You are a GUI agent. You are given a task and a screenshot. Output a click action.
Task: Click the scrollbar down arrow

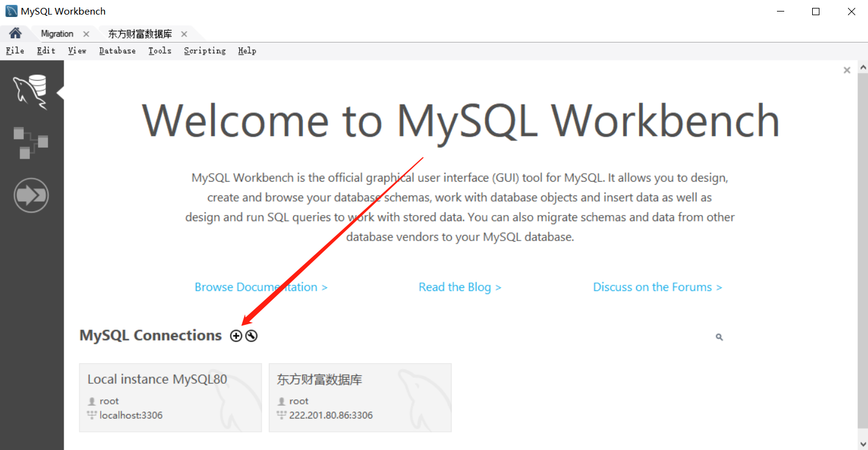863,444
